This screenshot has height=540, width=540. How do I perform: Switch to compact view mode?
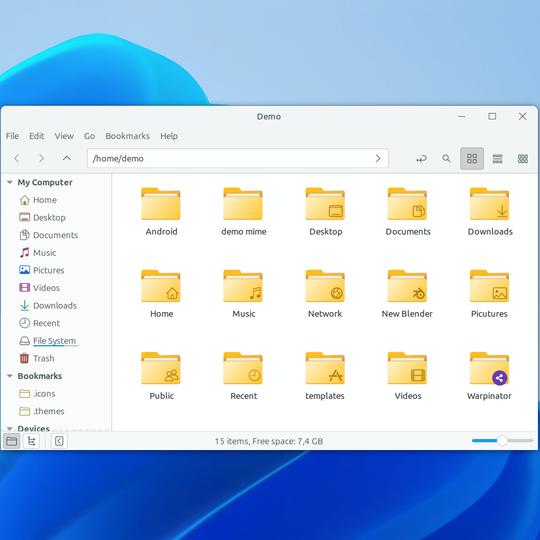tap(523, 159)
